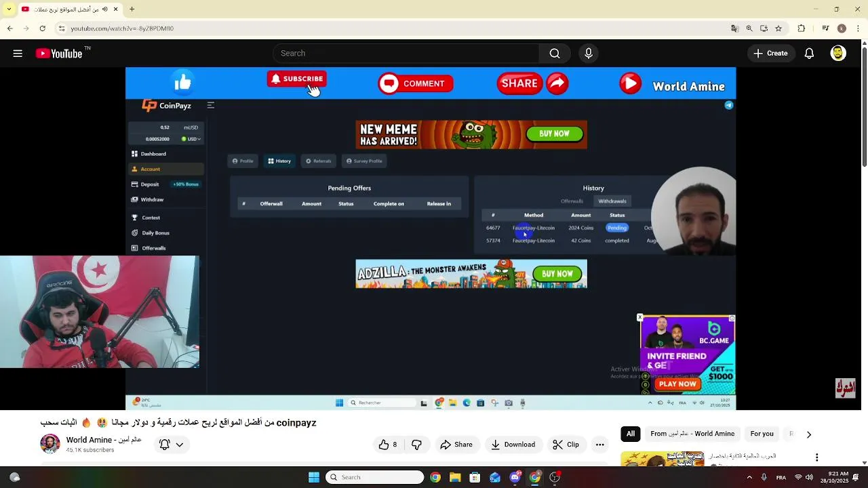This screenshot has height=488, width=868.
Task: Close the BC.GAME ad popup
Action: pyautogui.click(x=639, y=317)
